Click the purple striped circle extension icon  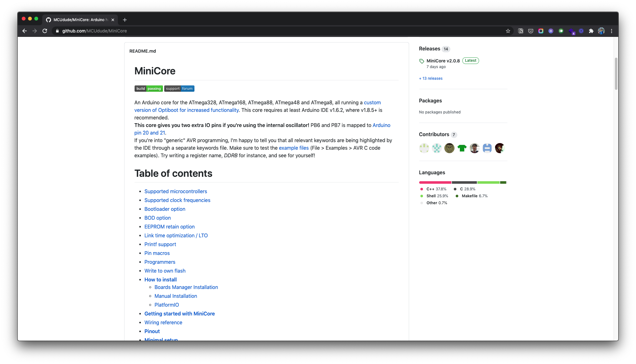[x=551, y=31]
